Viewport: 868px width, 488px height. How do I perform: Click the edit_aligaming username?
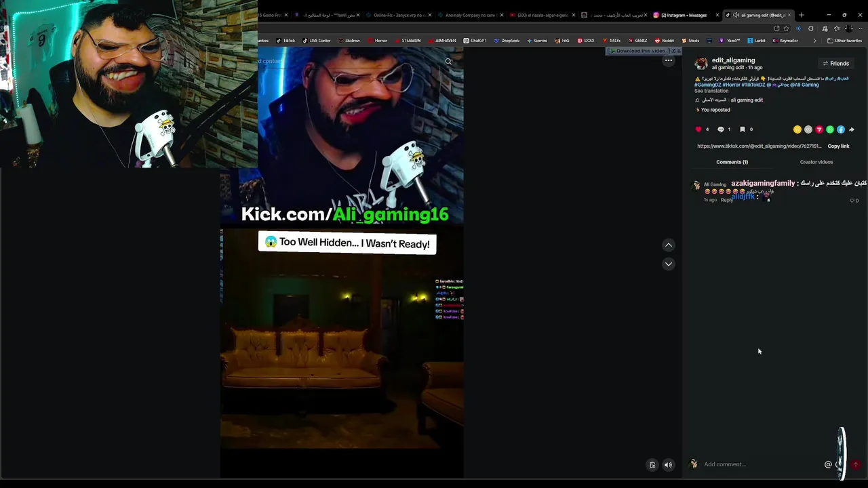tap(733, 60)
